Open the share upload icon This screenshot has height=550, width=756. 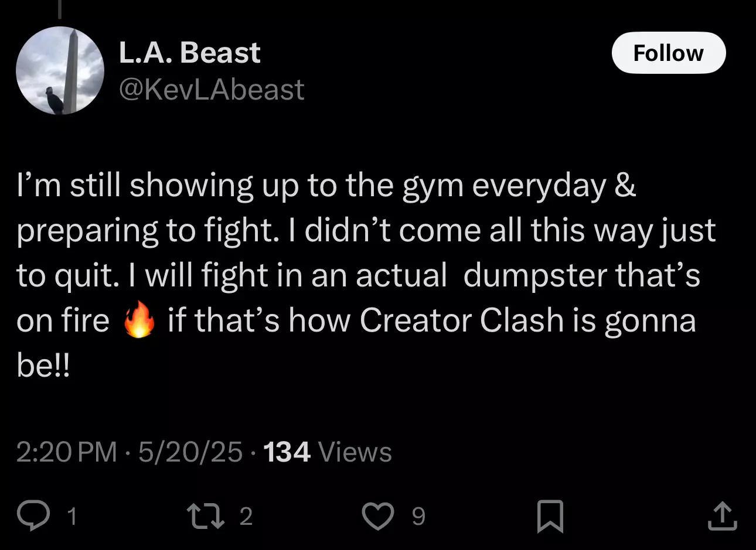tap(722, 516)
